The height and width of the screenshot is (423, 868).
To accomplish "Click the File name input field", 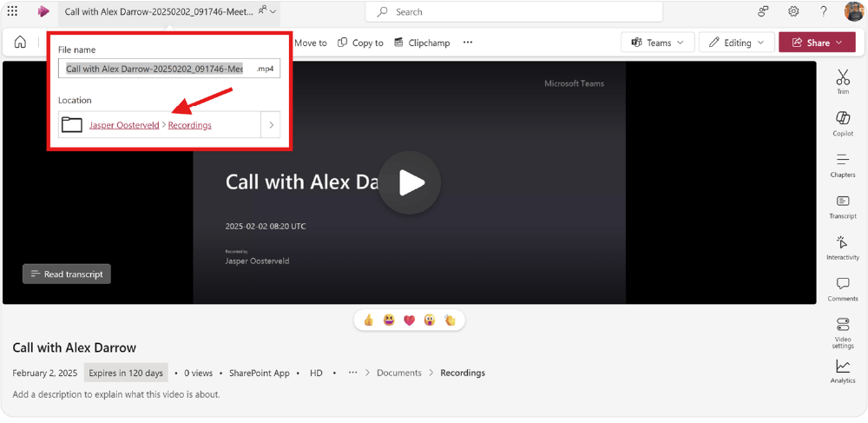I will [x=169, y=69].
